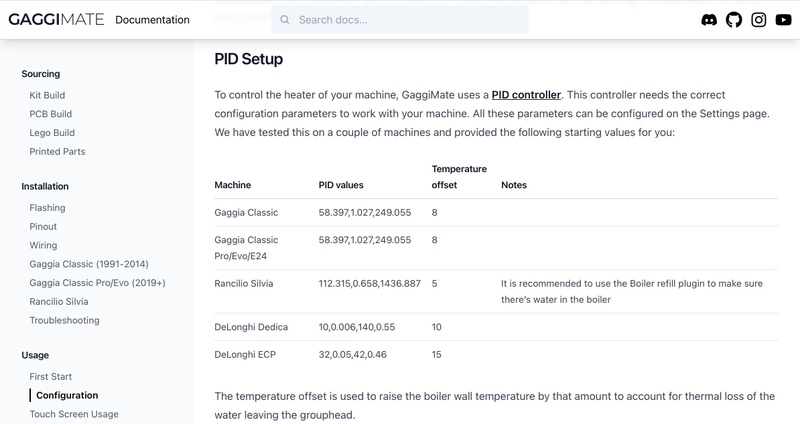Open Touch Screen Usage page

74,414
